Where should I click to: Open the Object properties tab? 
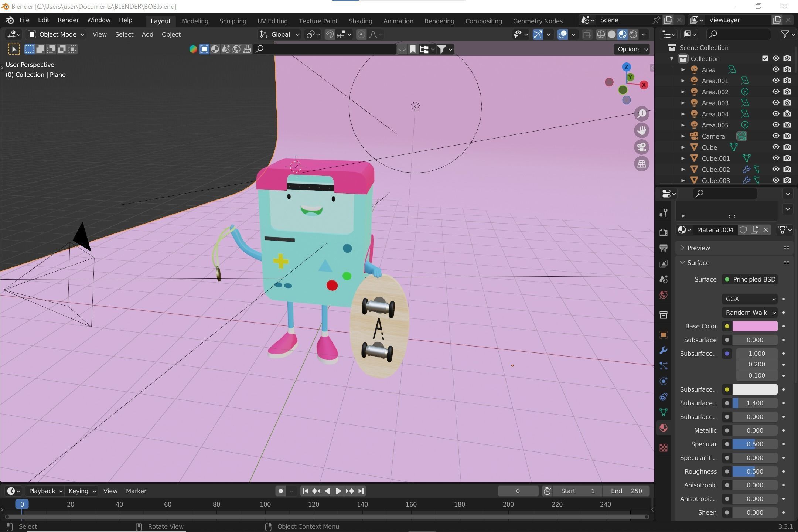pos(664,334)
